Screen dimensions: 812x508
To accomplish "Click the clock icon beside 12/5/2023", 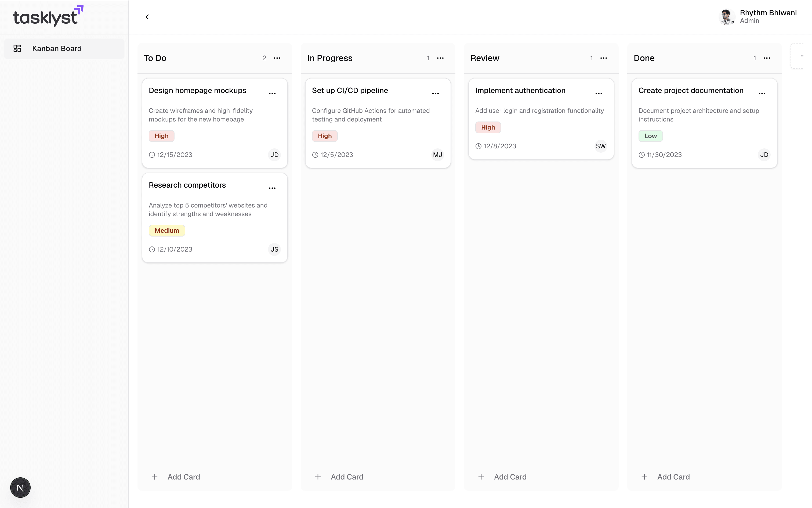I will point(315,155).
